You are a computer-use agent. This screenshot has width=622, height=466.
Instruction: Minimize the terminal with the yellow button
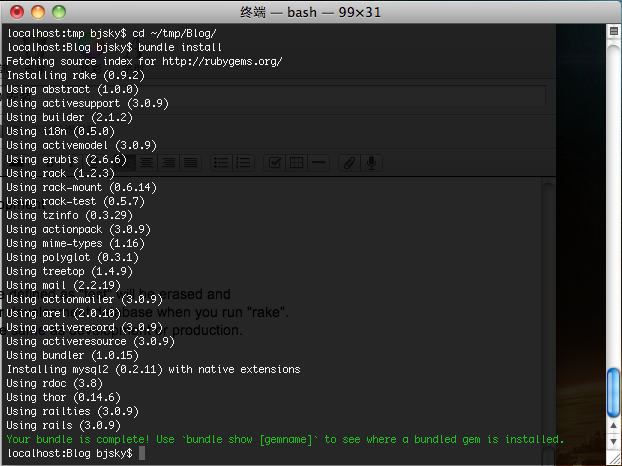click(x=38, y=12)
